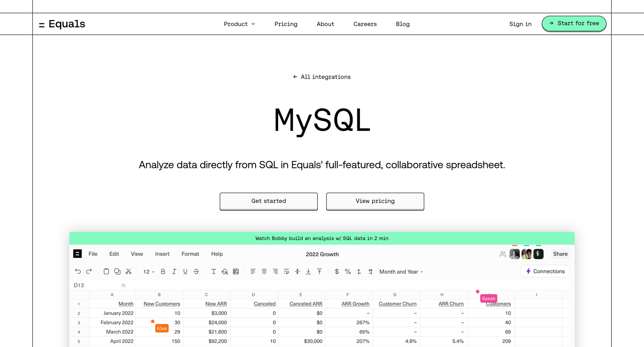
Task: Open the Format menu
Action: click(x=190, y=254)
